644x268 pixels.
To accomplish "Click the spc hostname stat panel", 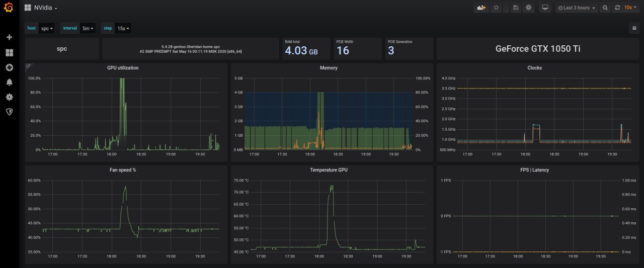I will (61, 49).
